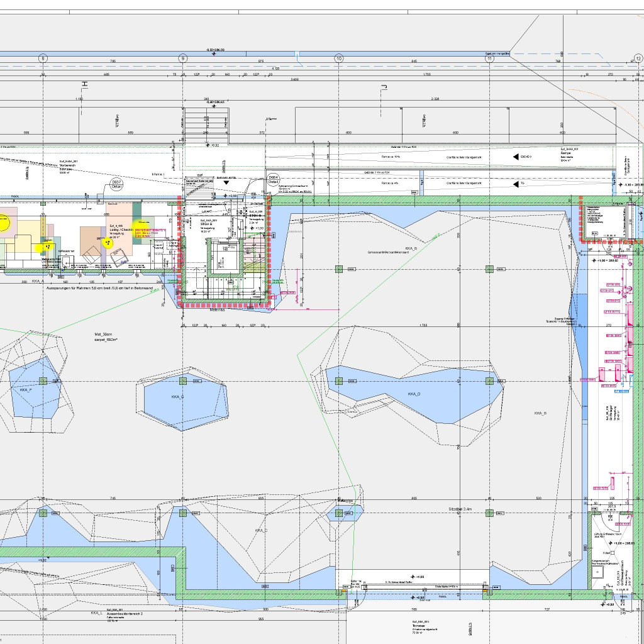Click the green column inside KKA_G
This screenshot has width=644, height=644.
pyautogui.click(x=183, y=380)
